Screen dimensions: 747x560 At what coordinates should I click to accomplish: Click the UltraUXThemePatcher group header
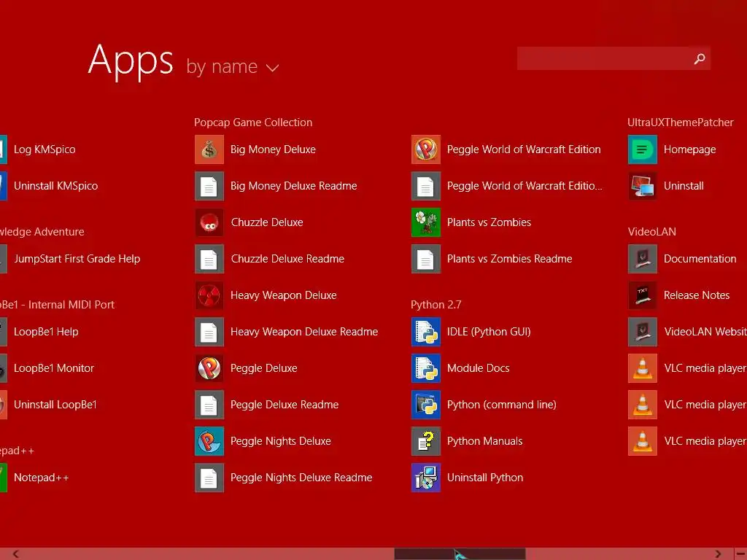681,122
